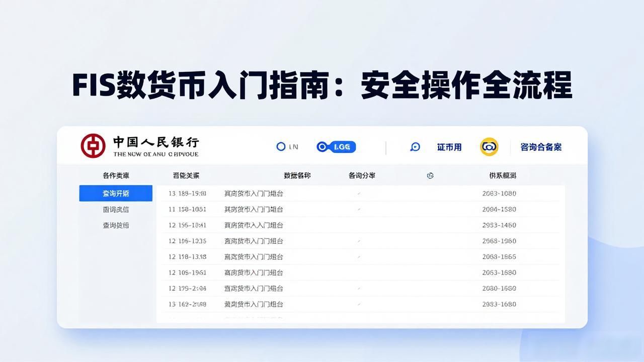This screenshot has width=644, height=362.
Task: Click the value "2983-1680"
Action: coord(499,304)
